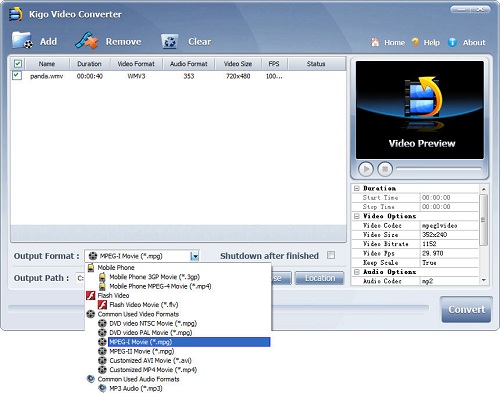Click the Common Used Audio Formats icon

(91, 379)
